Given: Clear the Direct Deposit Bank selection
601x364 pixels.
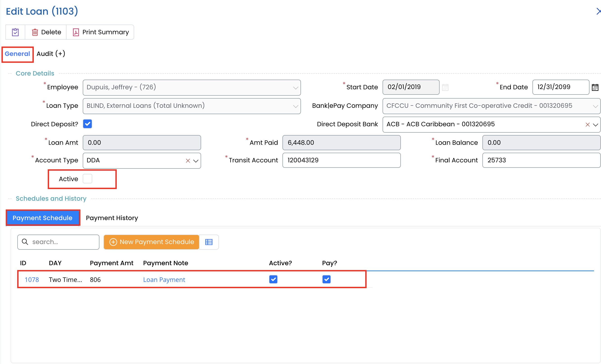Looking at the screenshot, I should click(587, 125).
